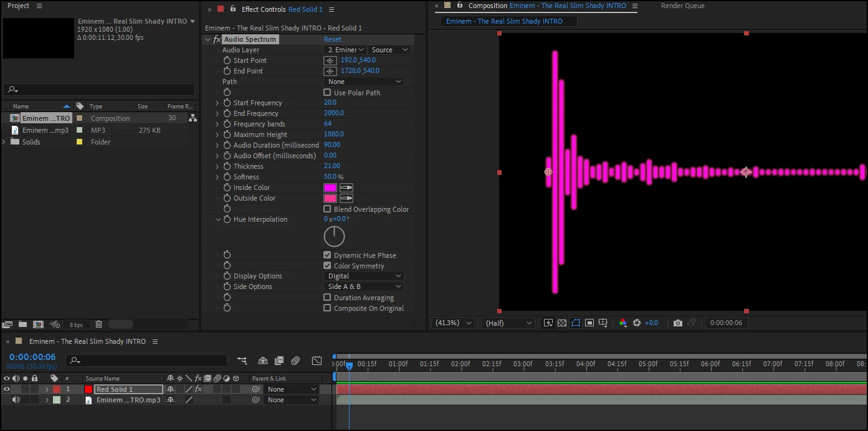Collapse Audio Spectrum effect group
This screenshot has width=868, height=431.
pos(208,39)
